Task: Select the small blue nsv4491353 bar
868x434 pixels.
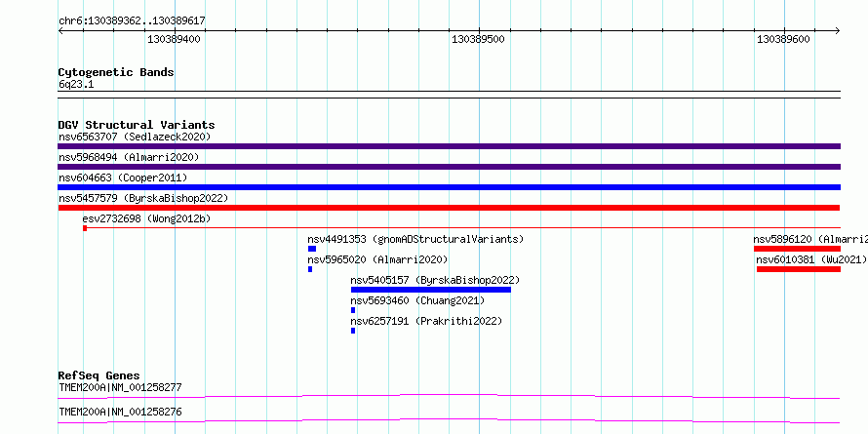Action: [312, 249]
